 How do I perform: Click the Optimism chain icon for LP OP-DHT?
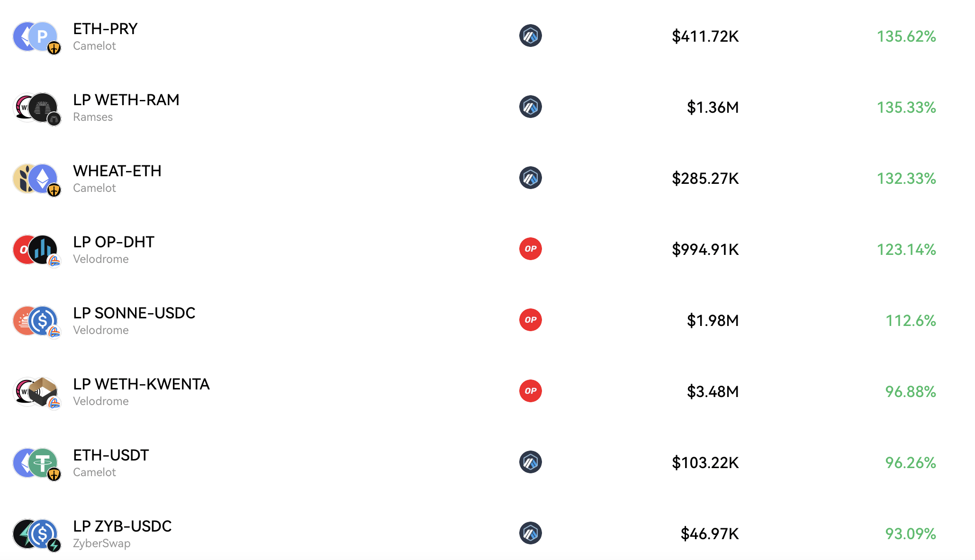(530, 249)
